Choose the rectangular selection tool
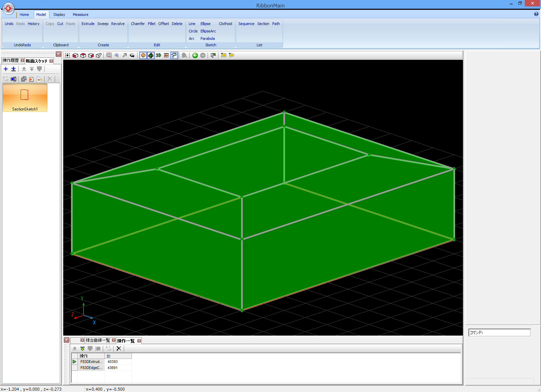The height and width of the screenshot is (392, 541). [x=224, y=55]
